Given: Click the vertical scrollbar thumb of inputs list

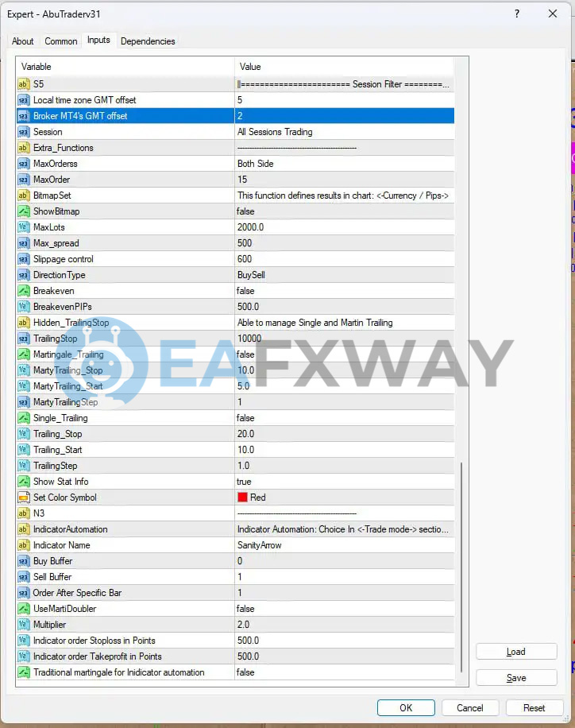Looking at the screenshot, I should (x=461, y=567).
